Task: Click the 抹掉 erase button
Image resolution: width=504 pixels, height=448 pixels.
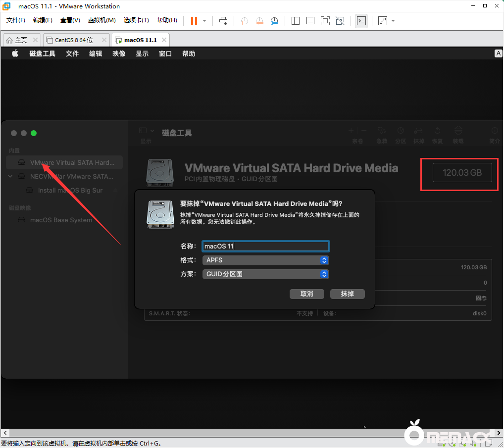Action: pyautogui.click(x=347, y=294)
